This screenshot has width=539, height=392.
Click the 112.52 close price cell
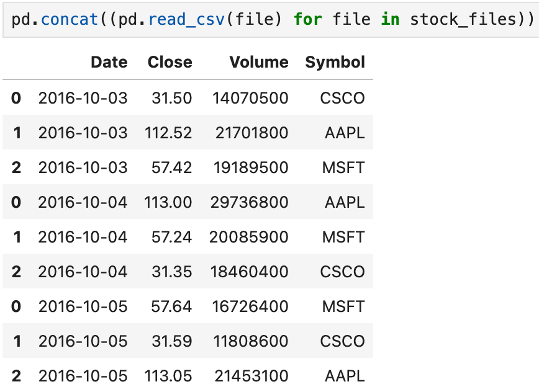(168, 133)
